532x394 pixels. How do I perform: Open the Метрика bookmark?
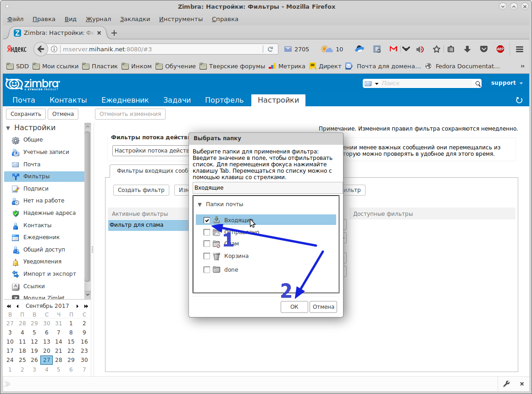[x=287, y=66]
